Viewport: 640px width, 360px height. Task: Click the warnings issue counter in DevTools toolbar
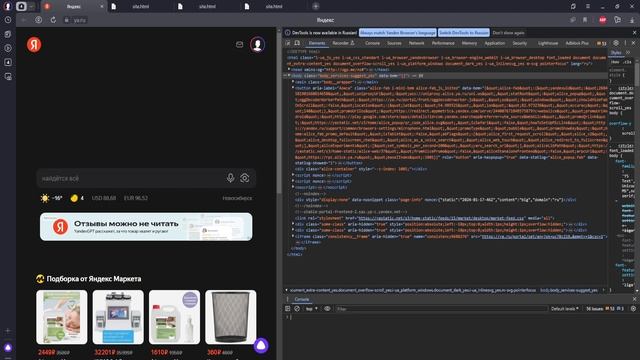[x=602, y=43]
